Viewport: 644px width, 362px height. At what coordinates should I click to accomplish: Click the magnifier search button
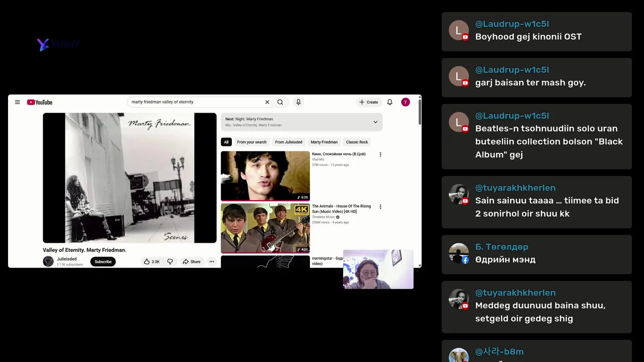(x=280, y=102)
